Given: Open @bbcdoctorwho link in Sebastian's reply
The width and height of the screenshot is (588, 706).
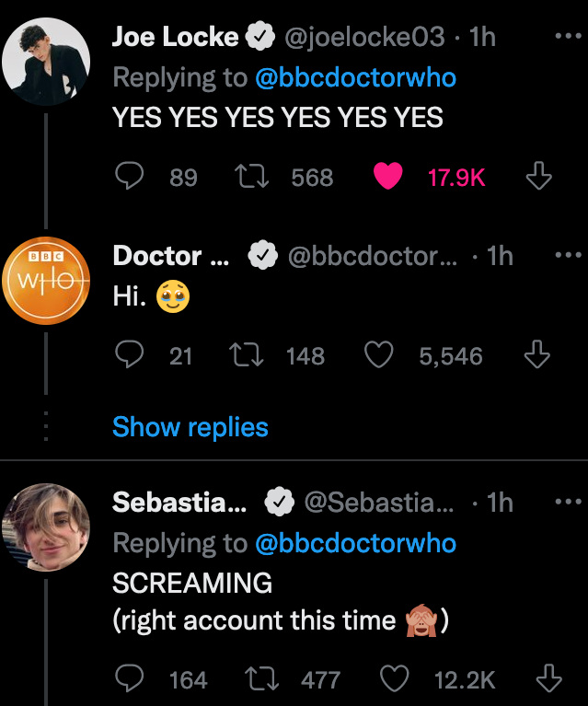Looking at the screenshot, I should click(x=355, y=543).
